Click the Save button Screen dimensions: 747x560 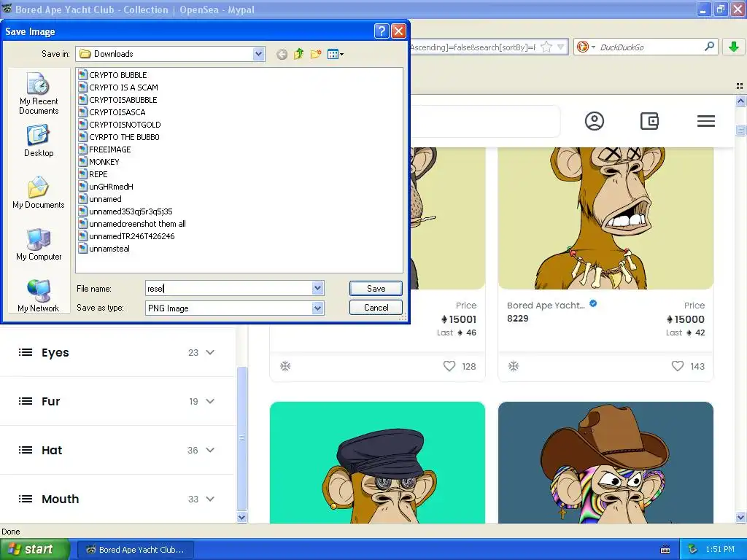pos(376,288)
